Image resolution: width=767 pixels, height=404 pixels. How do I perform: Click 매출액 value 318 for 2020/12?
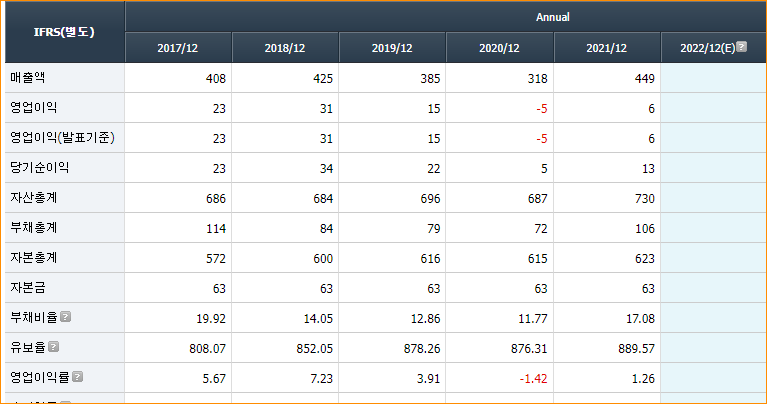click(537, 79)
